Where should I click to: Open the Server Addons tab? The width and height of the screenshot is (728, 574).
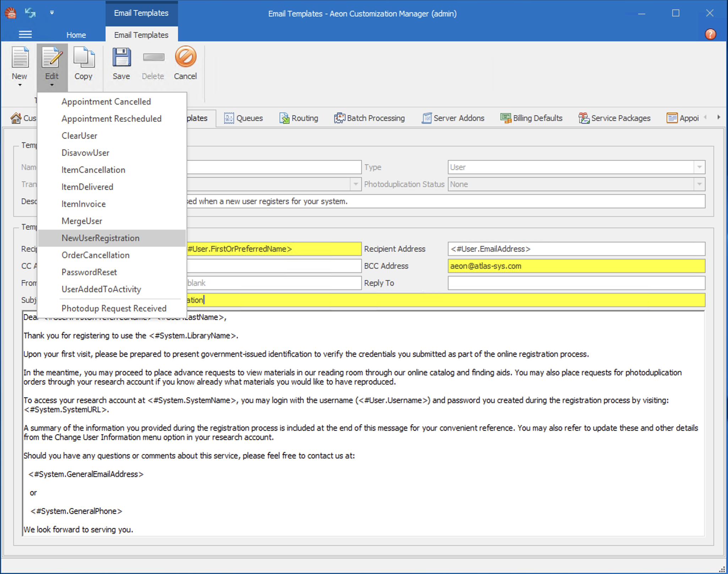pyautogui.click(x=453, y=118)
